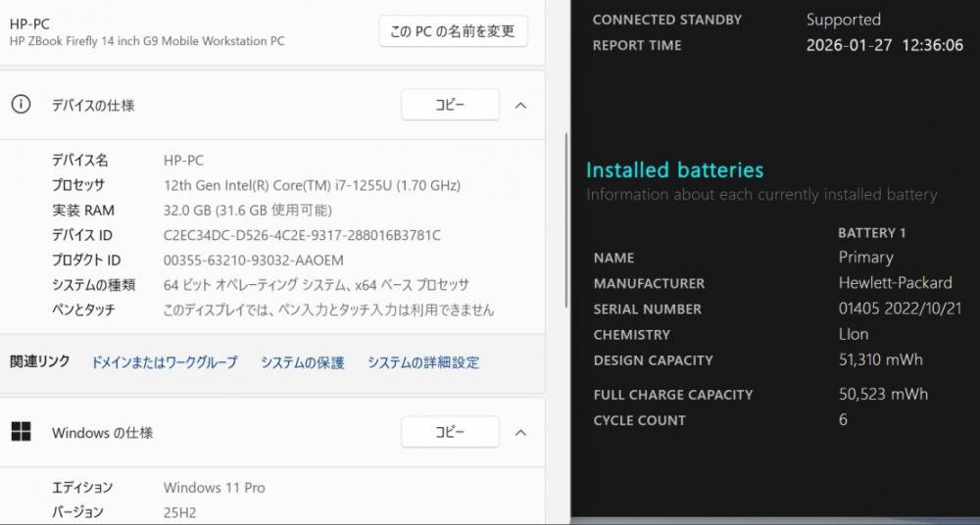
Task: Open the ドメインまたはワークグループ link
Action: [x=165, y=362]
